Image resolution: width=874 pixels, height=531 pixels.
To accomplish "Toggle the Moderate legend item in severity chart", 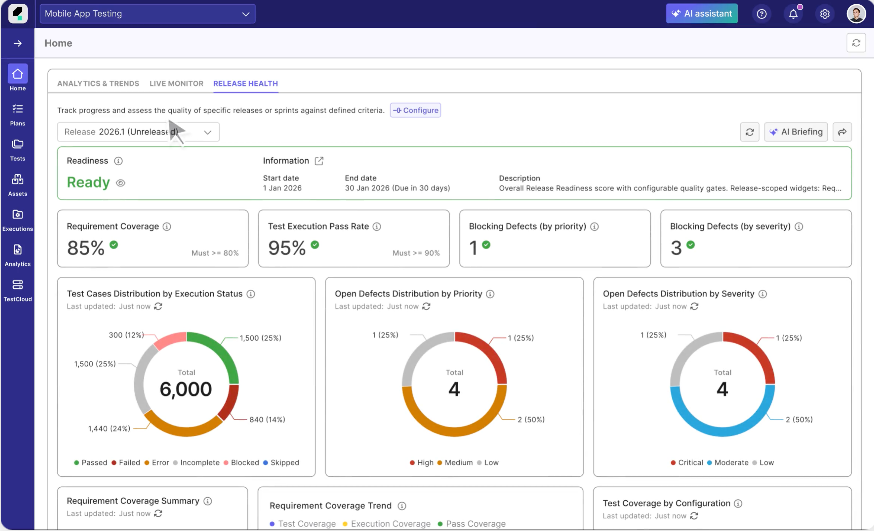I will (727, 462).
